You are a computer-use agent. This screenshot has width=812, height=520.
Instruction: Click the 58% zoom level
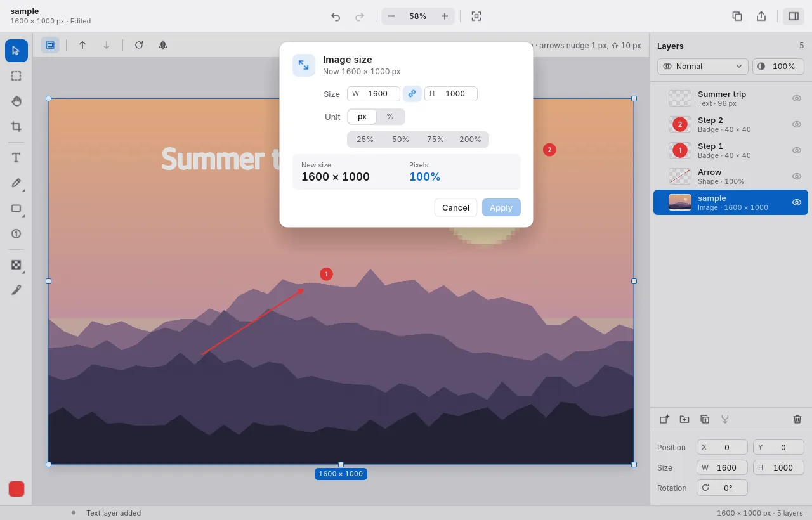coord(418,16)
